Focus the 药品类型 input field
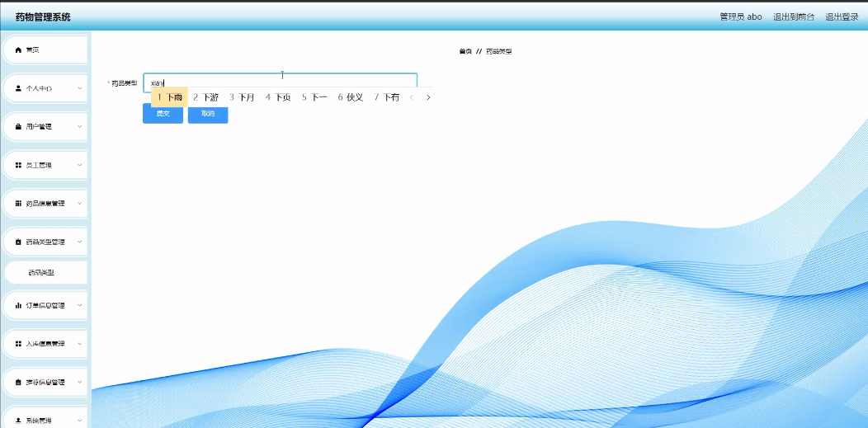The width and height of the screenshot is (868, 428). click(x=280, y=82)
